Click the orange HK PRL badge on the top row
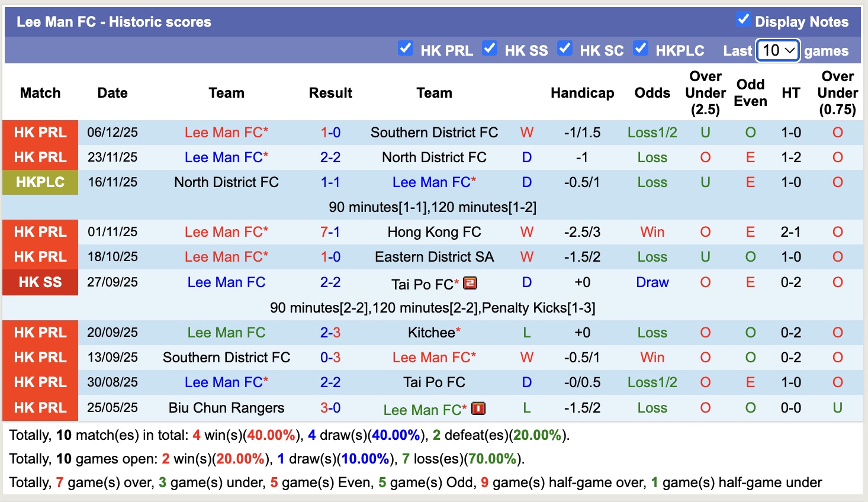 40,132
